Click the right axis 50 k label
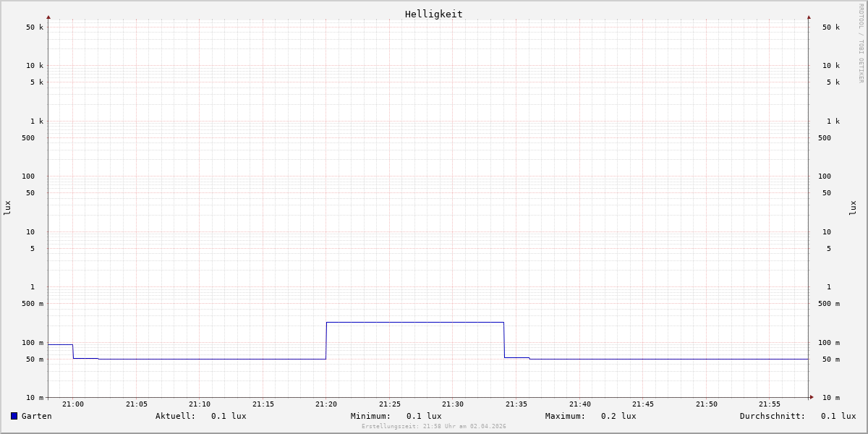The height and width of the screenshot is (434, 868). pos(831,27)
